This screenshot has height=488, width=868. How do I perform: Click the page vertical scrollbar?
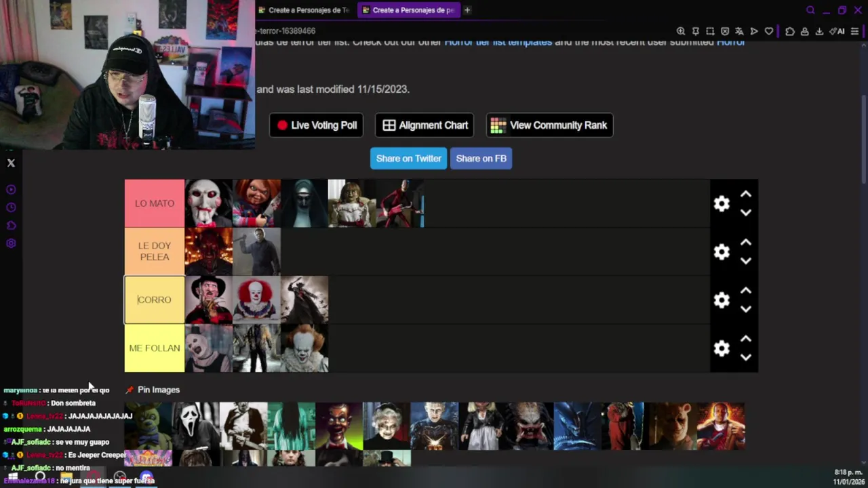pyautogui.click(x=864, y=139)
